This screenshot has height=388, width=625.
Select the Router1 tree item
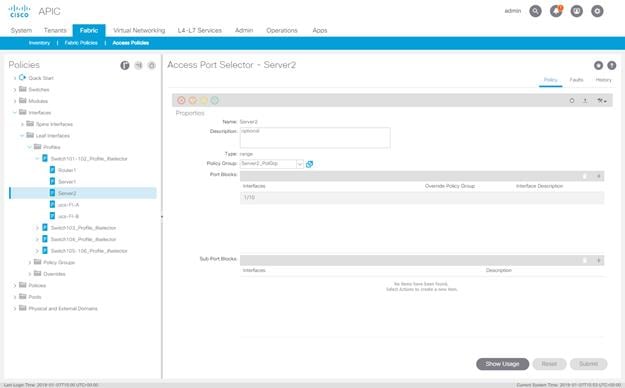[67, 170]
